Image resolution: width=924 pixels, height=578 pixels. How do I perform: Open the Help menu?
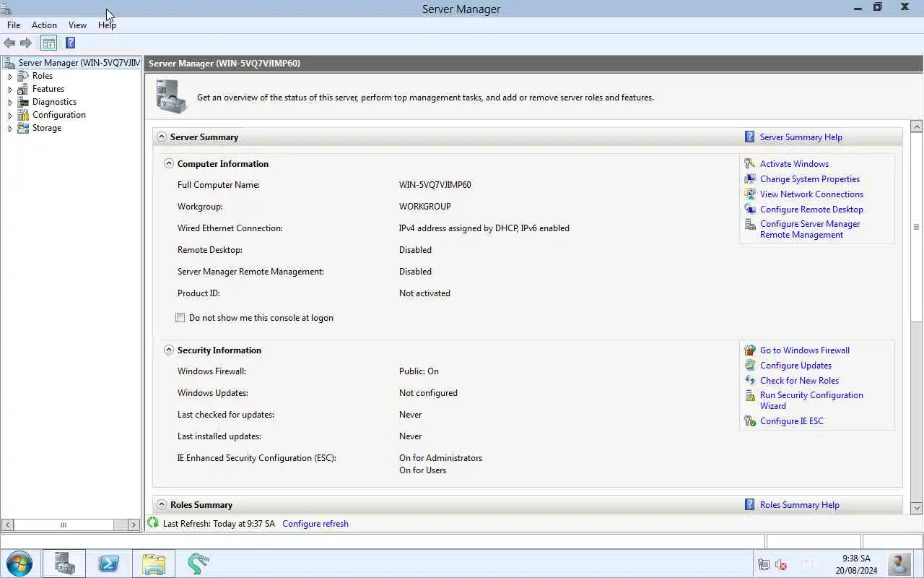click(107, 25)
